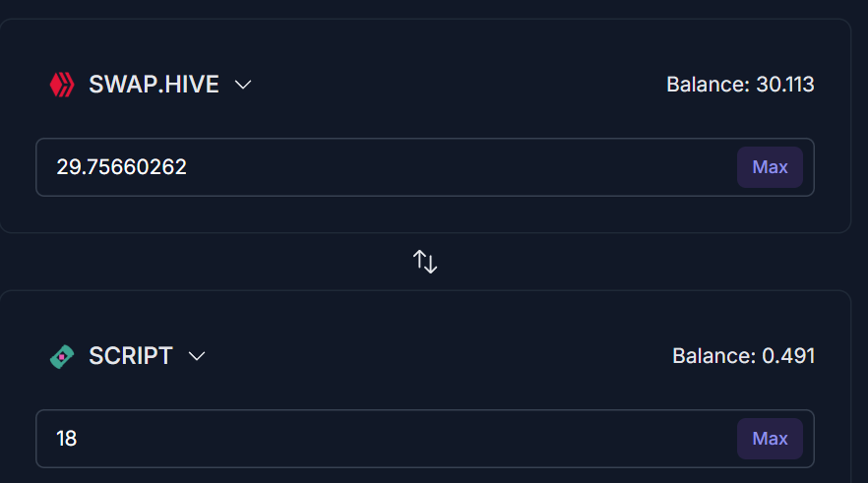Use Max for the SCRIPT amount
Image resolution: width=868 pixels, height=483 pixels.
pyautogui.click(x=770, y=439)
